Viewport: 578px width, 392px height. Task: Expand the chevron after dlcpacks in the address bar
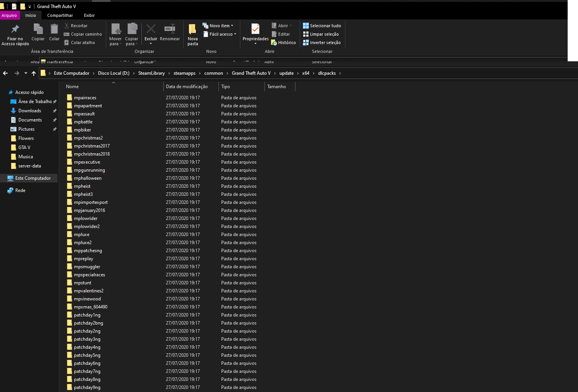click(340, 73)
